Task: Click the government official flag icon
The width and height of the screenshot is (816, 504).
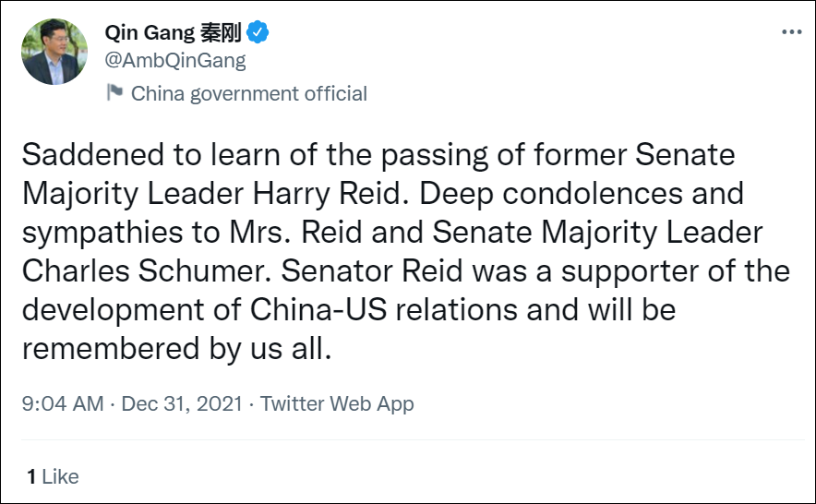Action: tap(114, 92)
